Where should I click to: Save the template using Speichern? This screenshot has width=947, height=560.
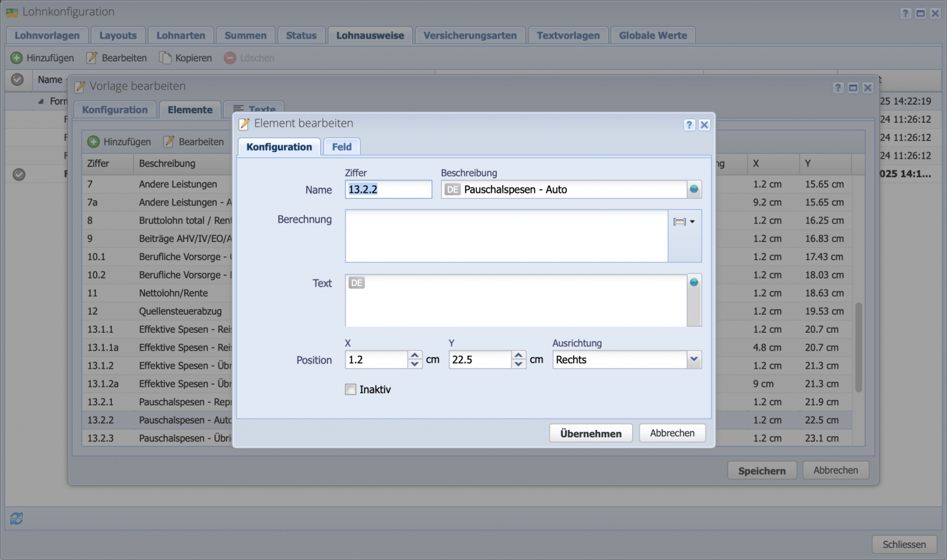(762, 470)
